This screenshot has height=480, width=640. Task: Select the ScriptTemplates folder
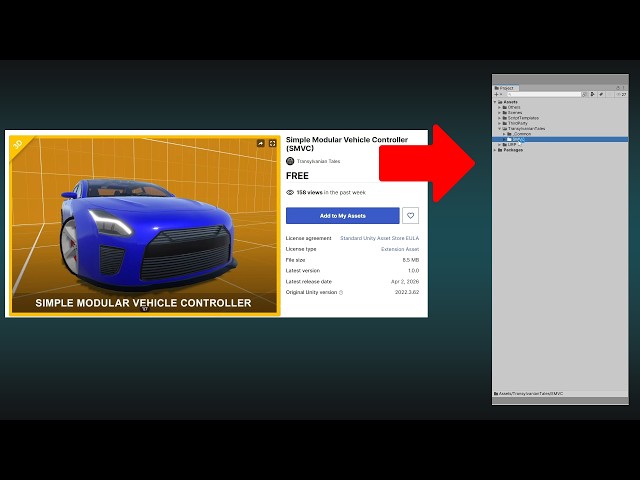click(x=520, y=118)
